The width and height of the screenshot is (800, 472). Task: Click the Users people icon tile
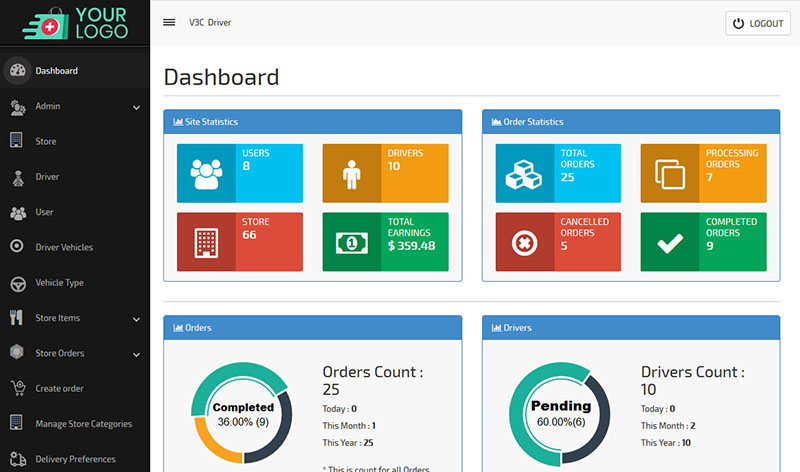[206, 173]
